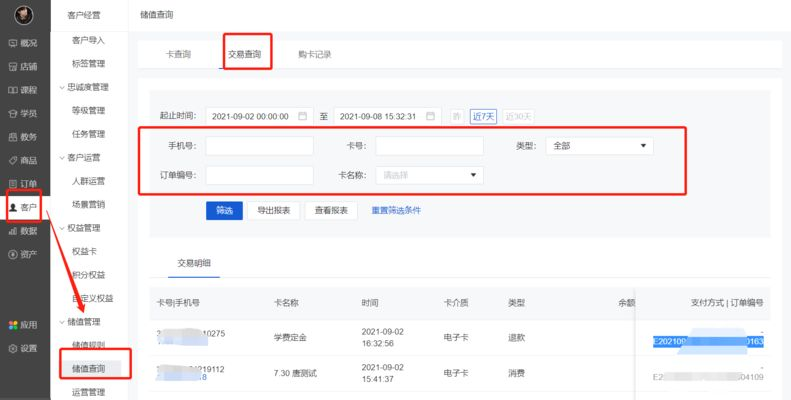Screen dimensions: 791x400
Task: Collapse 权益管理 menu group
Action: tap(62, 228)
